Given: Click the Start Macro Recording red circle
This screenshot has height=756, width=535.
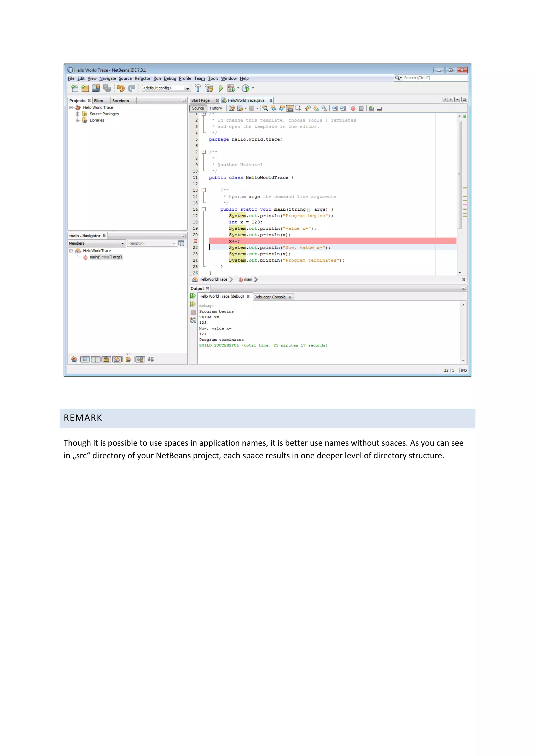Looking at the screenshot, I should [x=353, y=109].
